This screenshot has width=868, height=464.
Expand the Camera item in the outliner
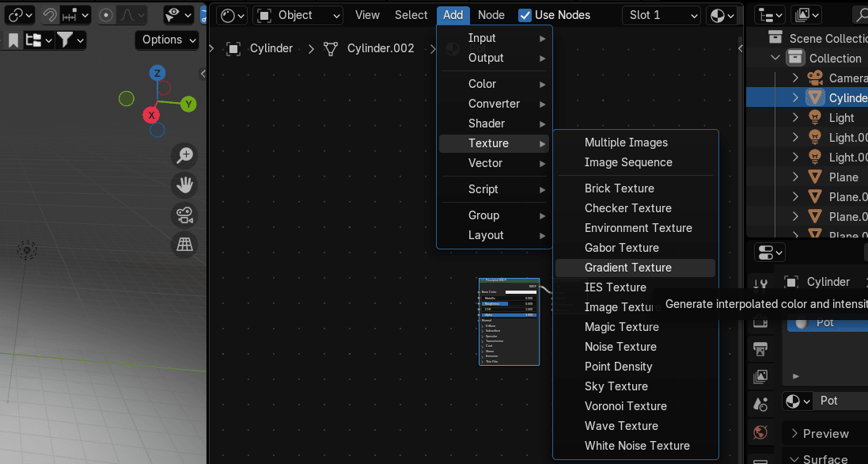796,78
